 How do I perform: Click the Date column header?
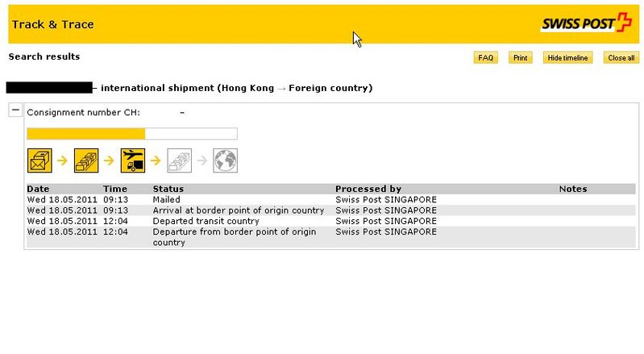pyautogui.click(x=38, y=189)
